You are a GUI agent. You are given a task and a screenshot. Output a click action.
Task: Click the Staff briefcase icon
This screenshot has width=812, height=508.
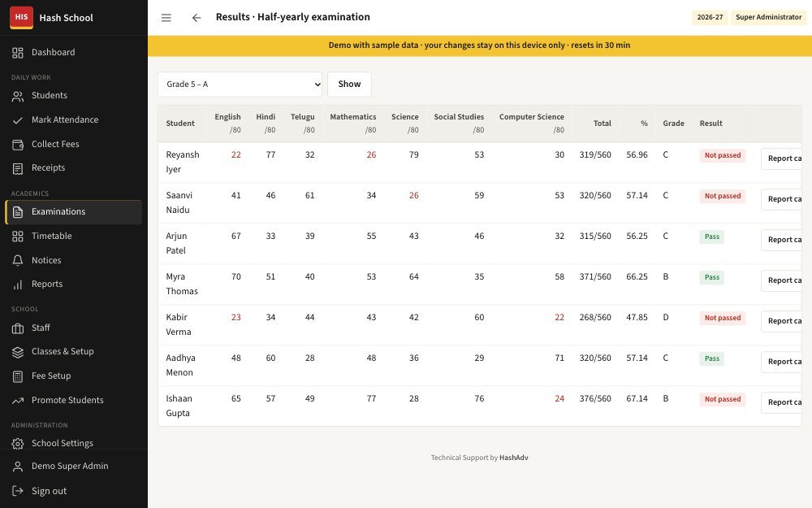pos(18,328)
